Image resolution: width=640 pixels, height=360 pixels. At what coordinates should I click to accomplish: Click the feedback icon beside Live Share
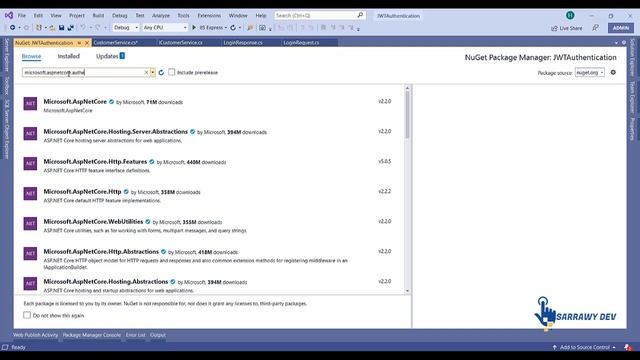tap(596, 28)
